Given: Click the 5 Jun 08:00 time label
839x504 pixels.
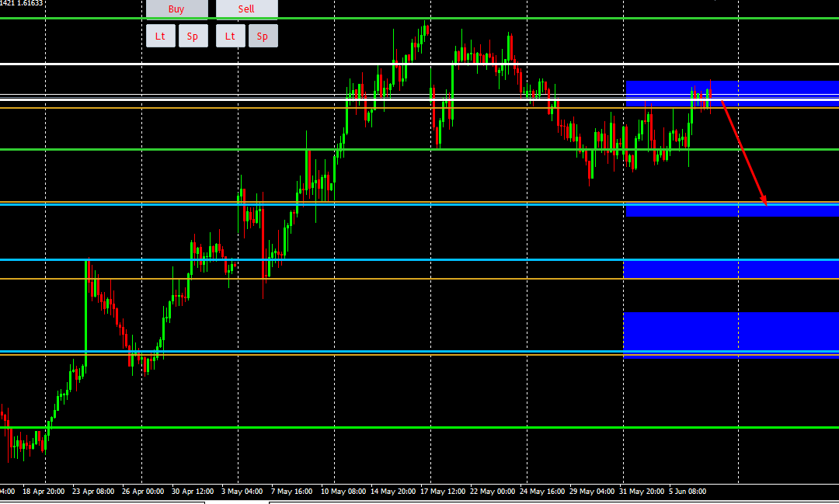Looking at the screenshot, I should tap(687, 492).
